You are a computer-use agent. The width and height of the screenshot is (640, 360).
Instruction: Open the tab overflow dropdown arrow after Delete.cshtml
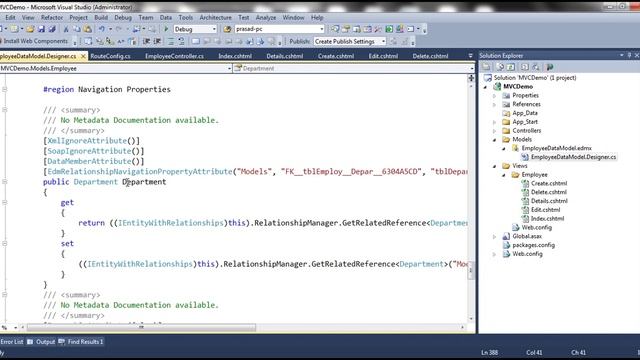470,56
